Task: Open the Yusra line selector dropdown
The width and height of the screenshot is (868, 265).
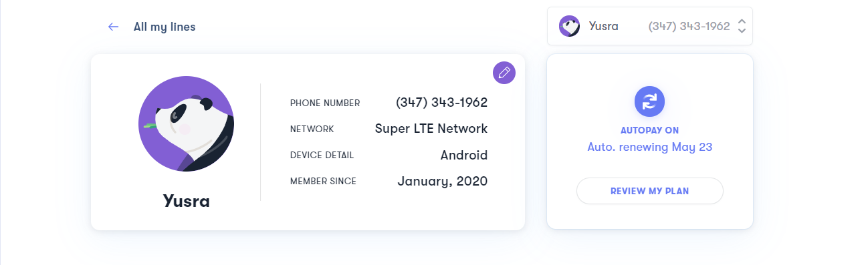Action: tap(650, 26)
